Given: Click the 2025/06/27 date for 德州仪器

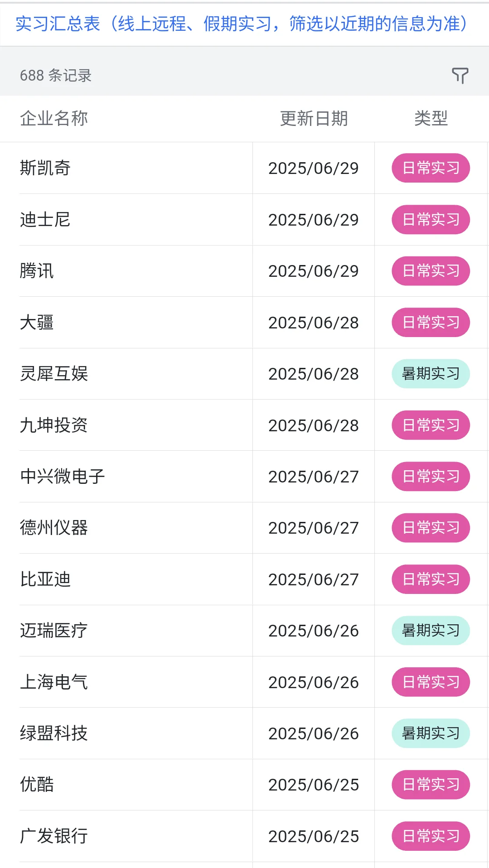Looking at the screenshot, I should (x=314, y=528).
